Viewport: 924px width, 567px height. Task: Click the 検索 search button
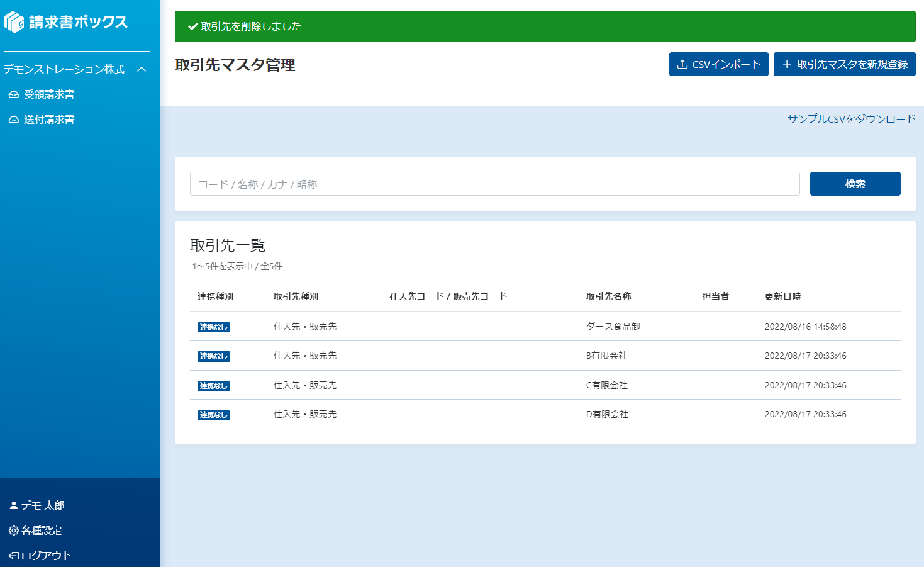point(855,184)
